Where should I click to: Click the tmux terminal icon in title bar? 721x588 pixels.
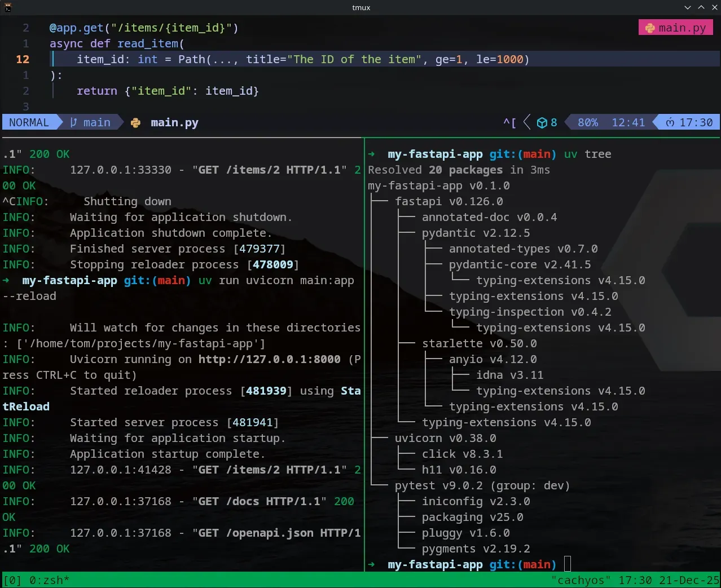click(8, 7)
